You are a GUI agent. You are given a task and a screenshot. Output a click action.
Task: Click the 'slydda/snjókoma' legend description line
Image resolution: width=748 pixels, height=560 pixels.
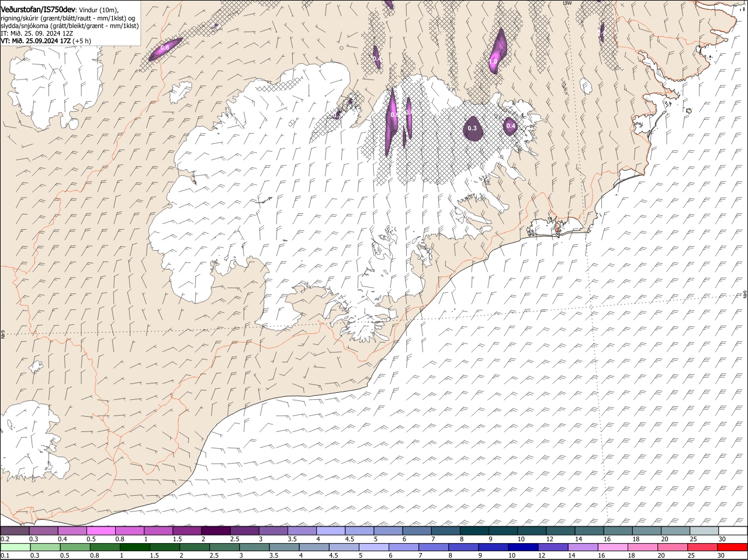(x=70, y=26)
